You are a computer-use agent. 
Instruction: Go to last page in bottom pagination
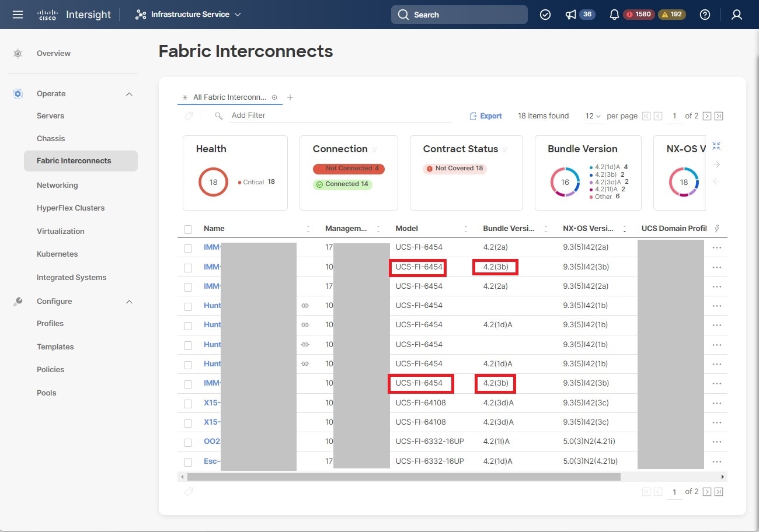pos(719,492)
